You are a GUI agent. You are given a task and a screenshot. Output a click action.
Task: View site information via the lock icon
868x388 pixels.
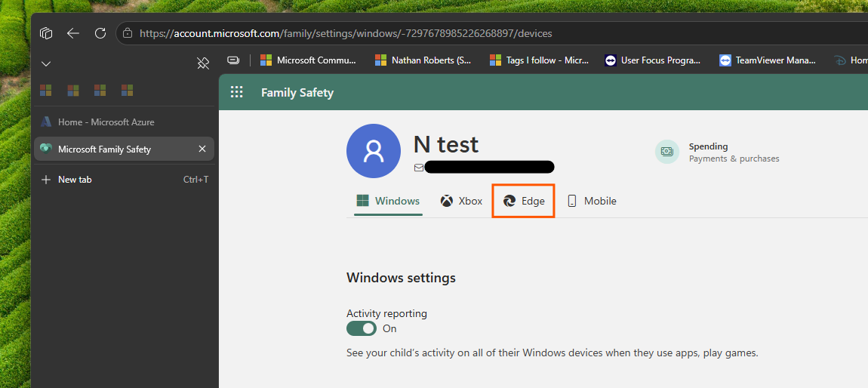coord(128,33)
